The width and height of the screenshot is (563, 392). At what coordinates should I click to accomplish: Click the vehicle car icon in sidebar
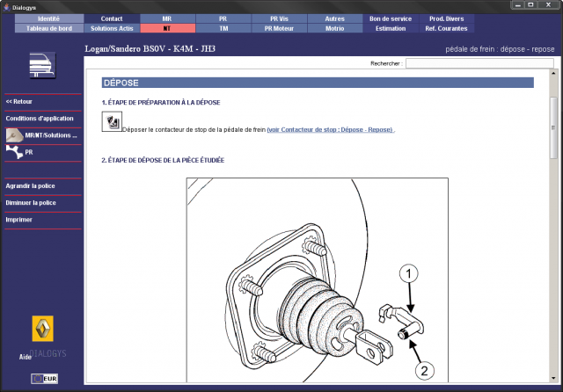42,65
